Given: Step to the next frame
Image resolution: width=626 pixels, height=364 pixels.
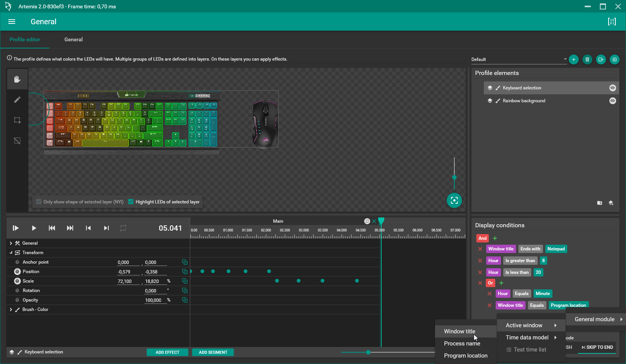Looking at the screenshot, I should point(106,228).
